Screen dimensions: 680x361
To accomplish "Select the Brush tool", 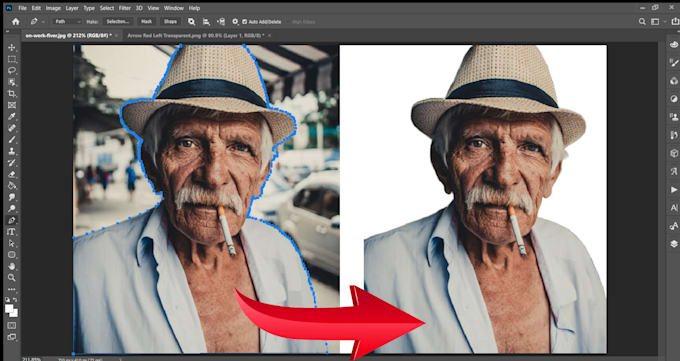I will click(x=12, y=140).
